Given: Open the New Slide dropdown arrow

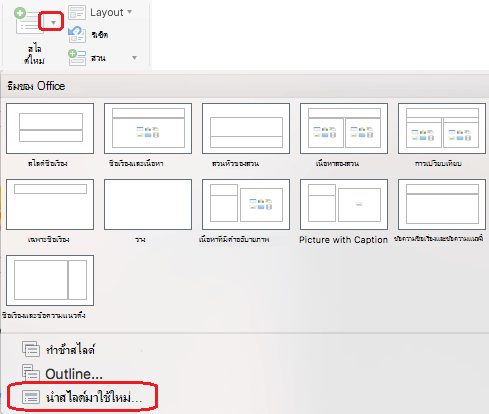Looking at the screenshot, I should 53,23.
